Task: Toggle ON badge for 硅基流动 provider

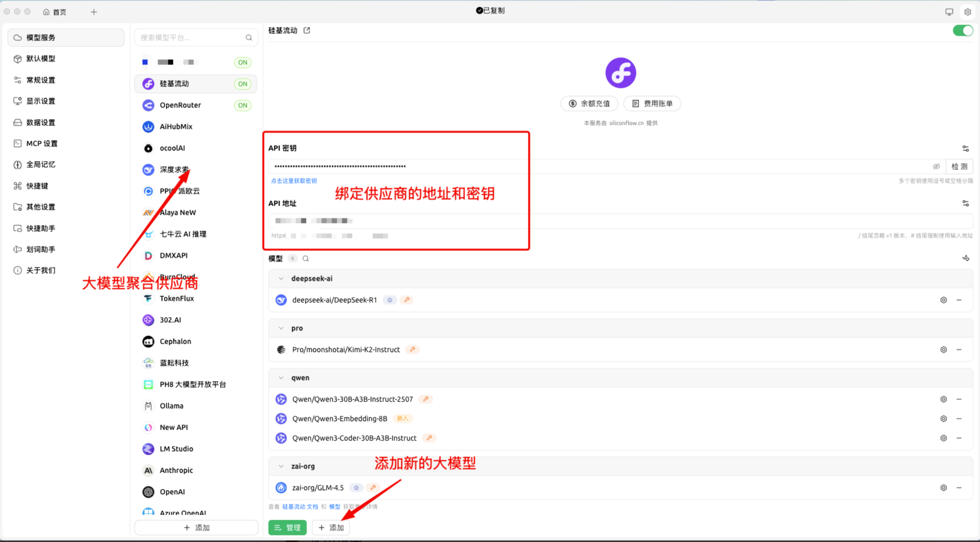Action: tap(242, 84)
